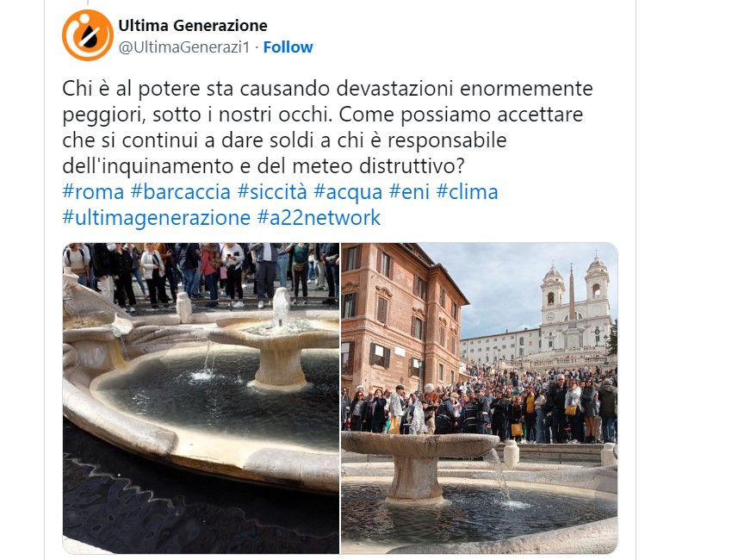Select the #clima hashtag
The height and width of the screenshot is (560, 738).
467,191
